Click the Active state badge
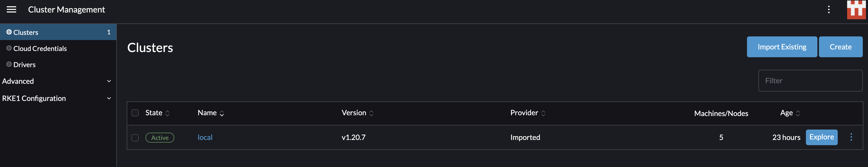Image resolution: width=868 pixels, height=167 pixels. [160, 137]
